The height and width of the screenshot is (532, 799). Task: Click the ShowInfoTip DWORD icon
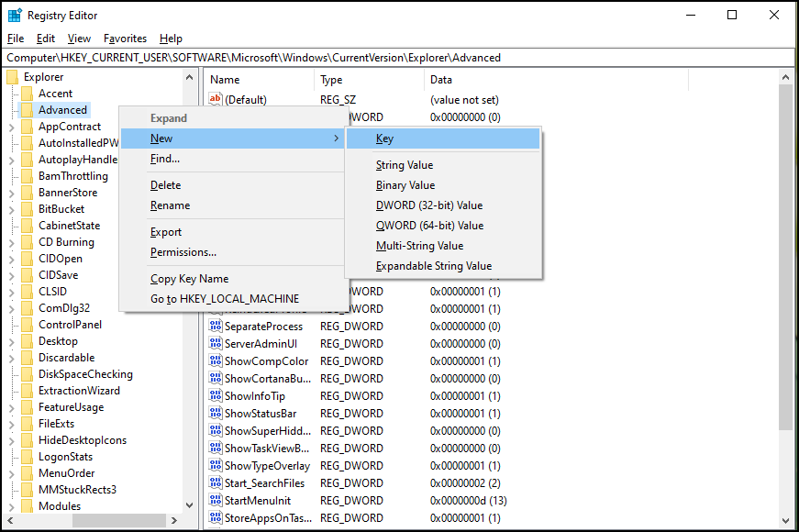[216, 395]
